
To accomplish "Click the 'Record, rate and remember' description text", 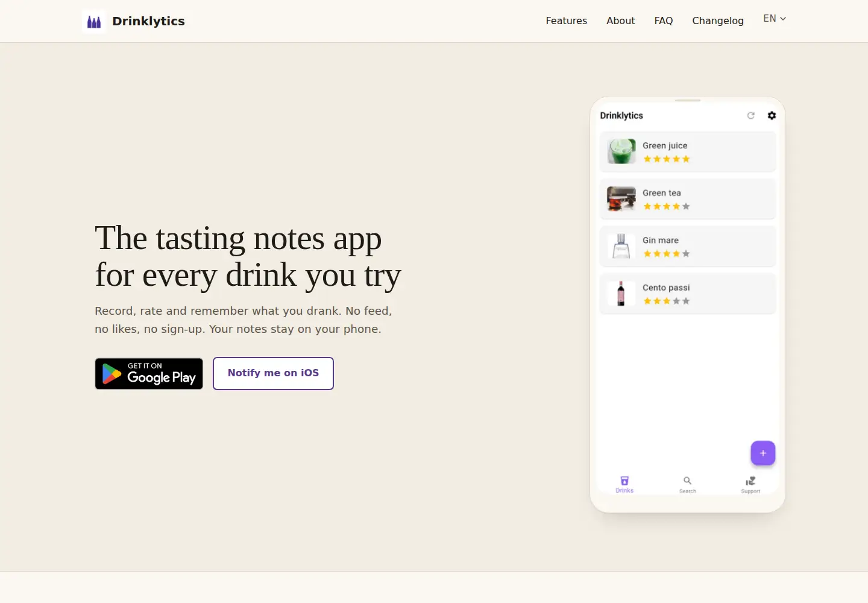I will (244, 320).
